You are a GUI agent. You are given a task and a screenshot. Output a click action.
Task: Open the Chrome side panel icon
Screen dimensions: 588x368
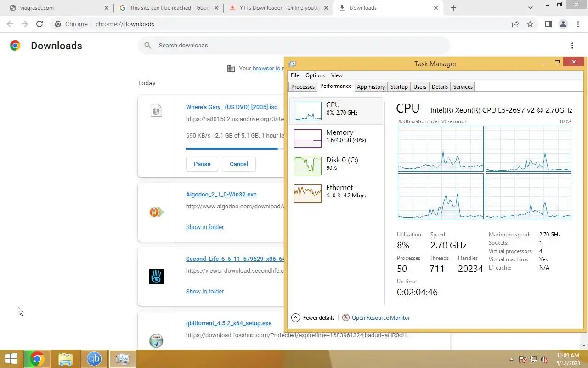tap(548, 24)
